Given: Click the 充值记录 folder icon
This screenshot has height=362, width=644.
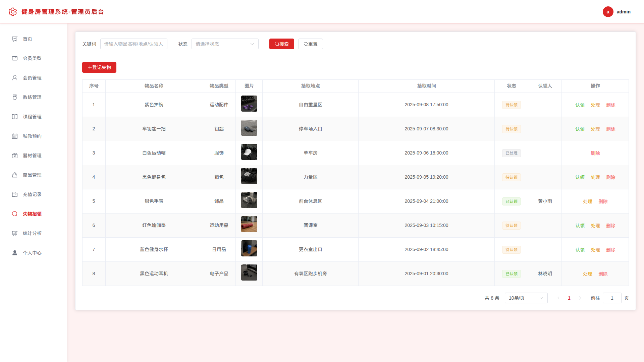Looking at the screenshot, I should (15, 194).
